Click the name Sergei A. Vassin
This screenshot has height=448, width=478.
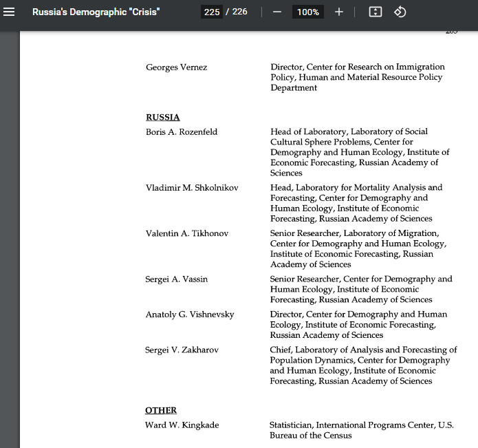(176, 279)
